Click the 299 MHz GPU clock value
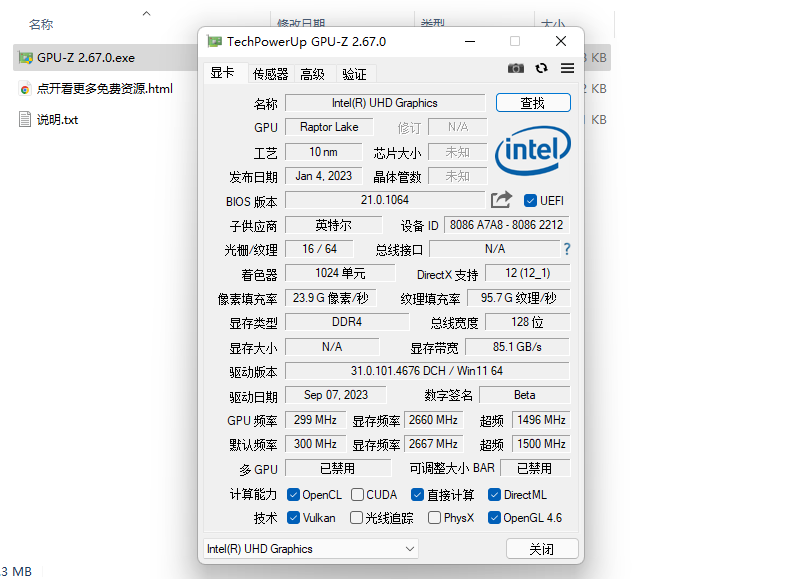 point(315,420)
